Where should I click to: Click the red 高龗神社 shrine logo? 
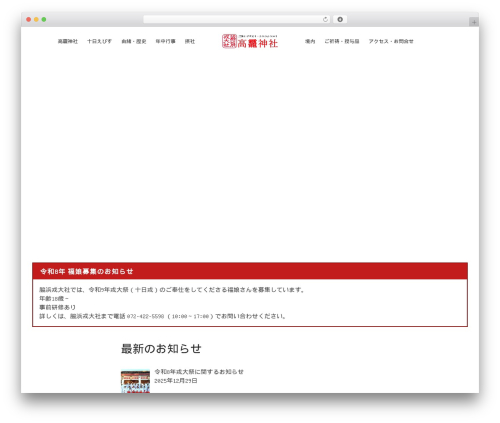click(250, 41)
